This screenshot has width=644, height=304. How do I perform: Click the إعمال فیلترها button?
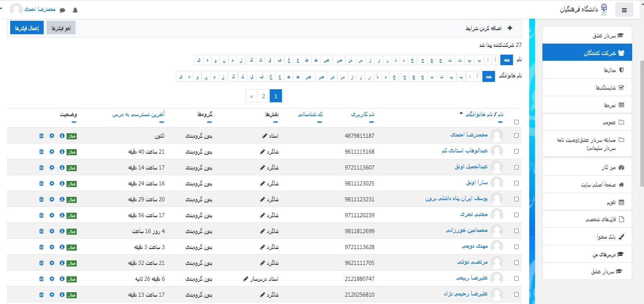tap(27, 28)
